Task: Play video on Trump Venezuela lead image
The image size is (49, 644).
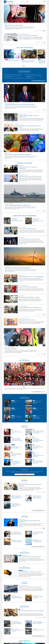Action: click(x=44, y=101)
